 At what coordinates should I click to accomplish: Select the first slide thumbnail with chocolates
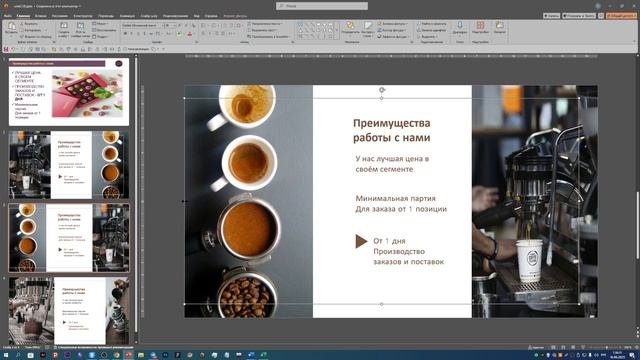point(69,92)
